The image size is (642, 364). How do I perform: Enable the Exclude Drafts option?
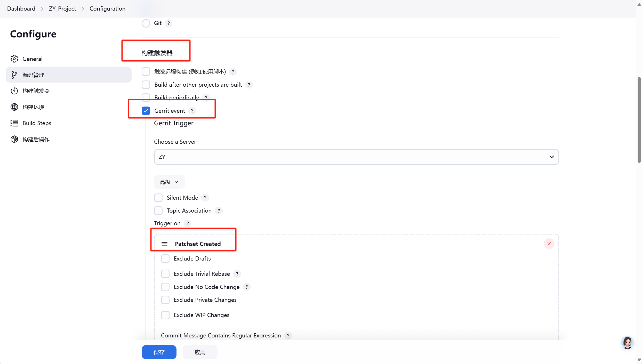tap(165, 258)
